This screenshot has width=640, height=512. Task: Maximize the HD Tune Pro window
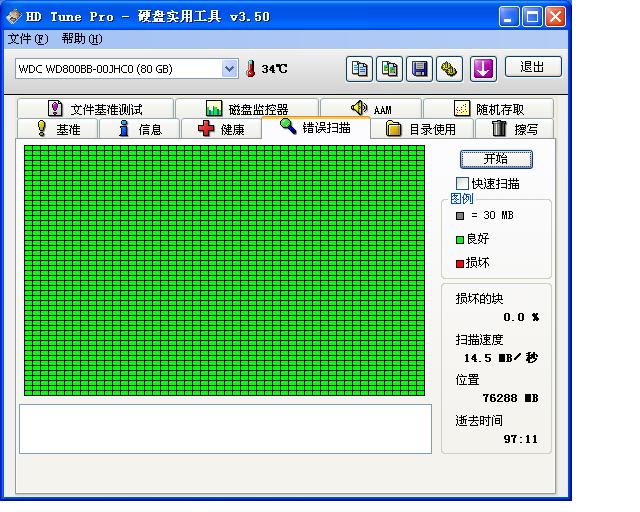532,17
